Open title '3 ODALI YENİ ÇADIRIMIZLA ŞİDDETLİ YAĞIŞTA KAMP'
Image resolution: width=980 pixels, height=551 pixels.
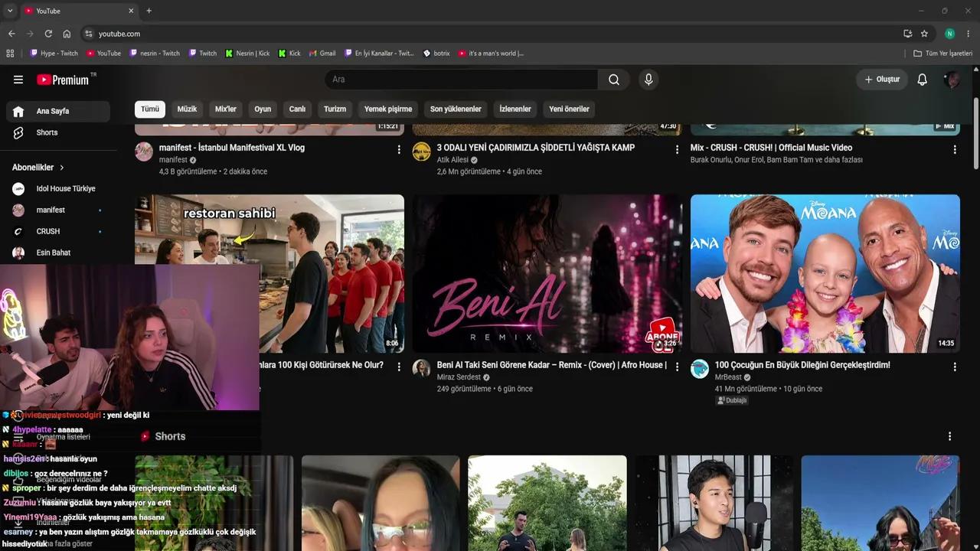coord(536,148)
